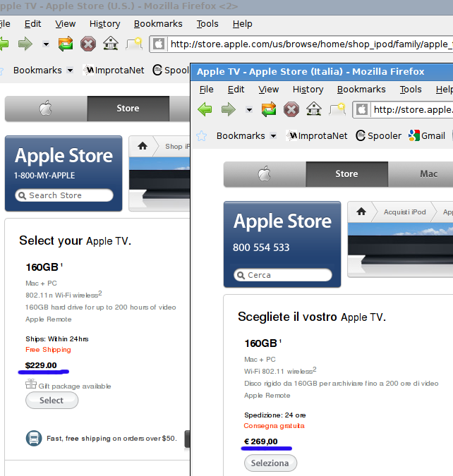This screenshot has width=453, height=476.
Task: Open Help menu in U.S. window
Action: (243, 24)
